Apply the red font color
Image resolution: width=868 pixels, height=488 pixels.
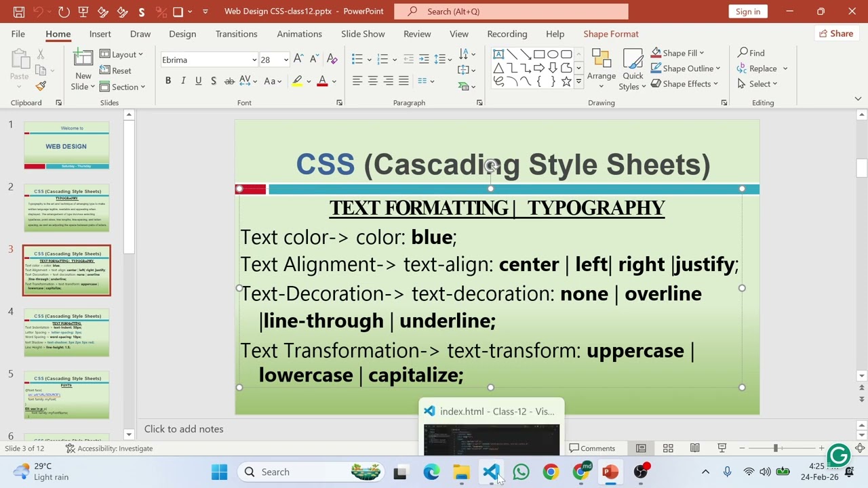click(323, 81)
